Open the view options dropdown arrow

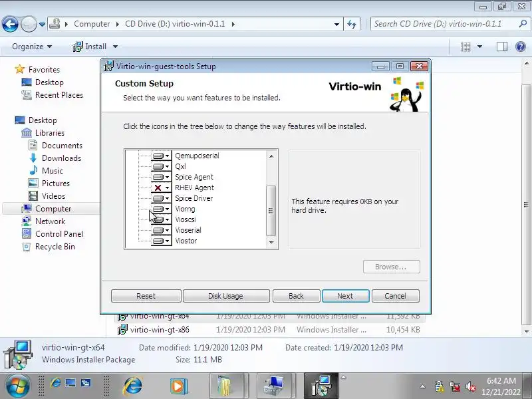[479, 47]
